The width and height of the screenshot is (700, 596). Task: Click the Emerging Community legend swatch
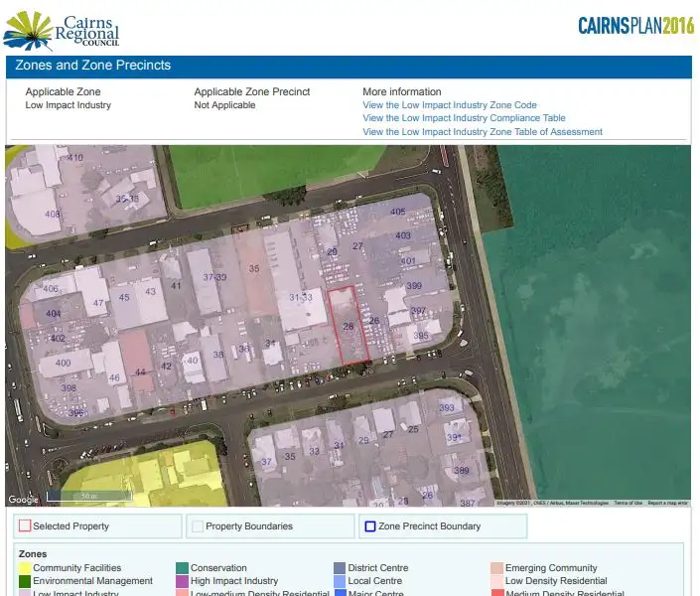pos(496,568)
